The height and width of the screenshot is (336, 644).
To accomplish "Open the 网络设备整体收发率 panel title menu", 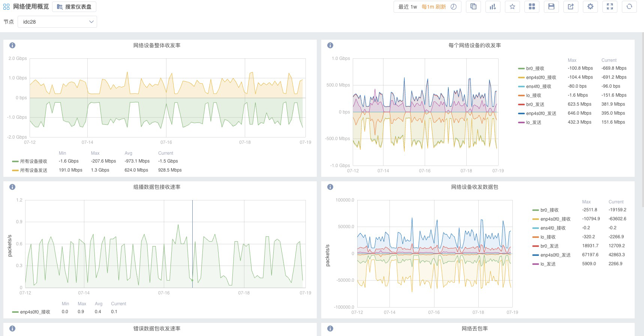I will 157,45.
